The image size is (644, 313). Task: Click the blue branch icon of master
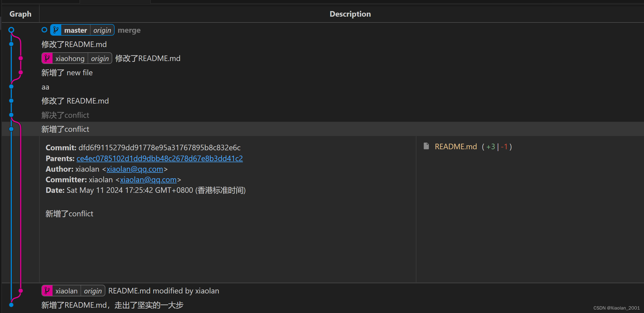(x=56, y=30)
